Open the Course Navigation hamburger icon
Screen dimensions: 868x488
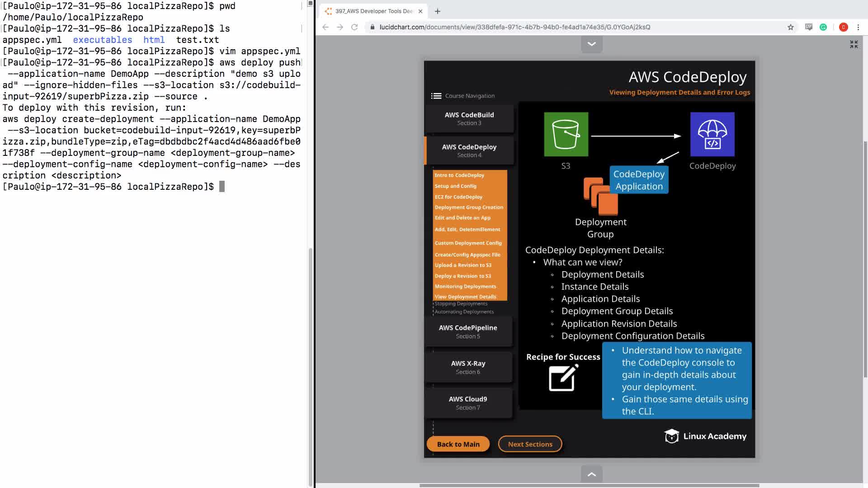click(x=436, y=96)
